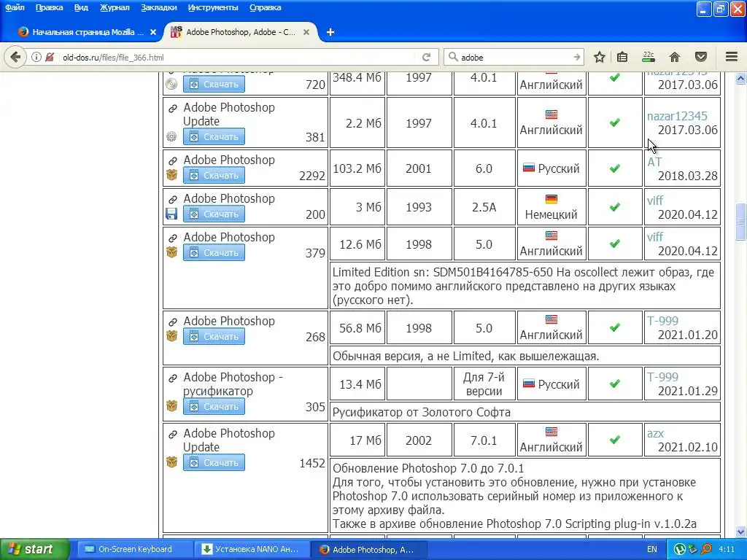Click link icon for Photoshop 2.5A row
747x560 pixels.
pos(172,200)
